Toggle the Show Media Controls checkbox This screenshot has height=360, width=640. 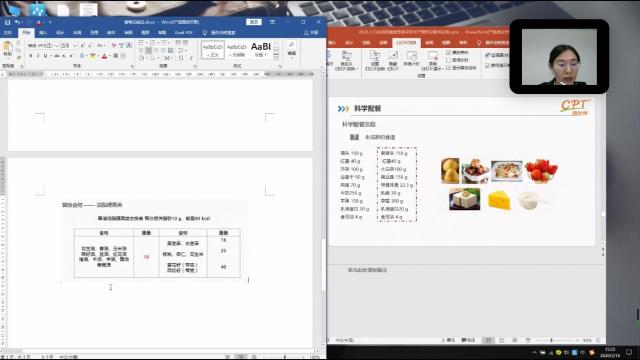click(x=449, y=67)
